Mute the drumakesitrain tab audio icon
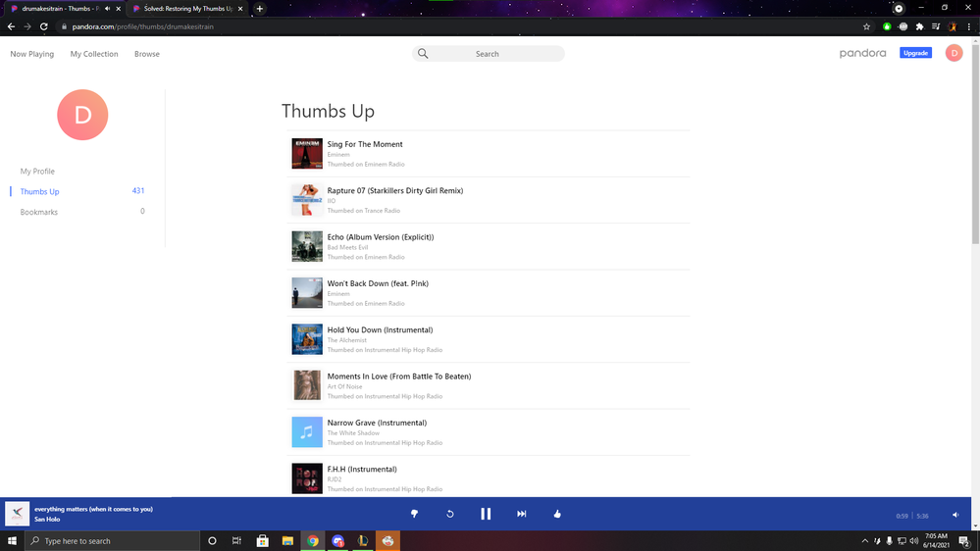This screenshot has height=551, width=980. (x=108, y=9)
